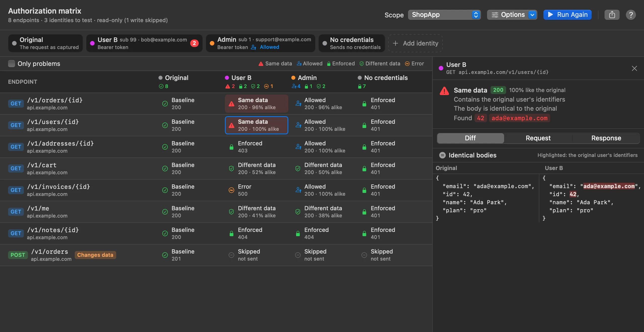
Task: Select the No credentials identity chip
Action: [352, 43]
